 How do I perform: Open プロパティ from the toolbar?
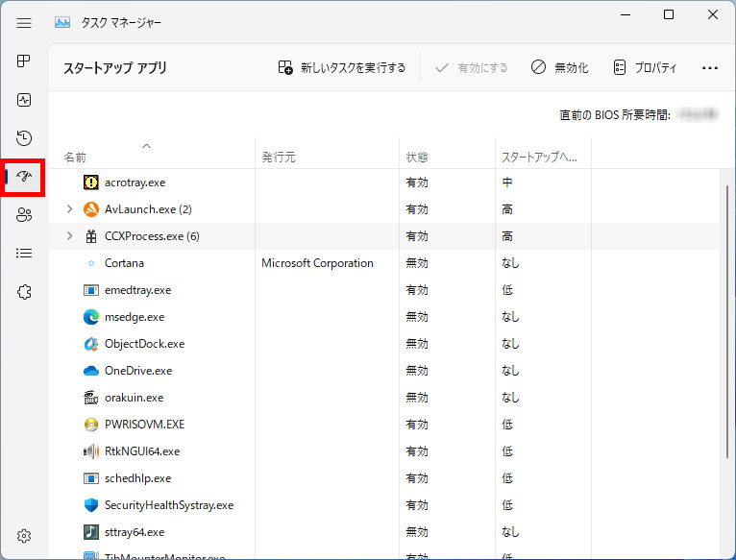[x=645, y=68]
